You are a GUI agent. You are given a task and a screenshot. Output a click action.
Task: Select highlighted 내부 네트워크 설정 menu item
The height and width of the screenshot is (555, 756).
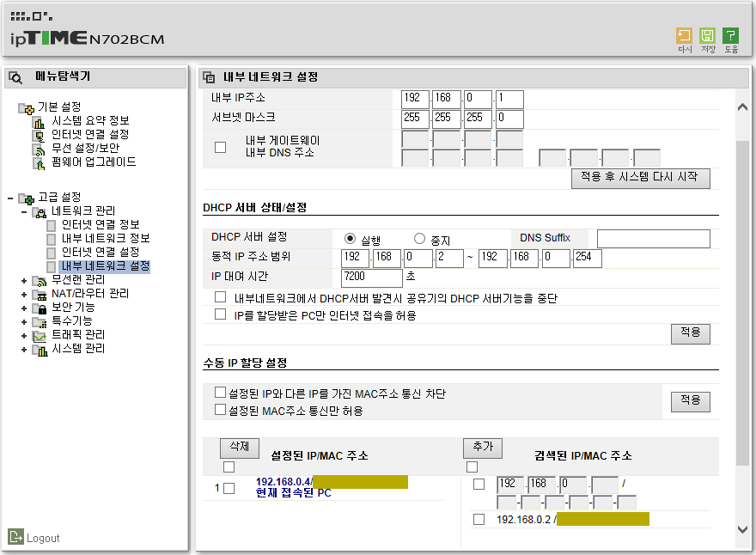105,266
